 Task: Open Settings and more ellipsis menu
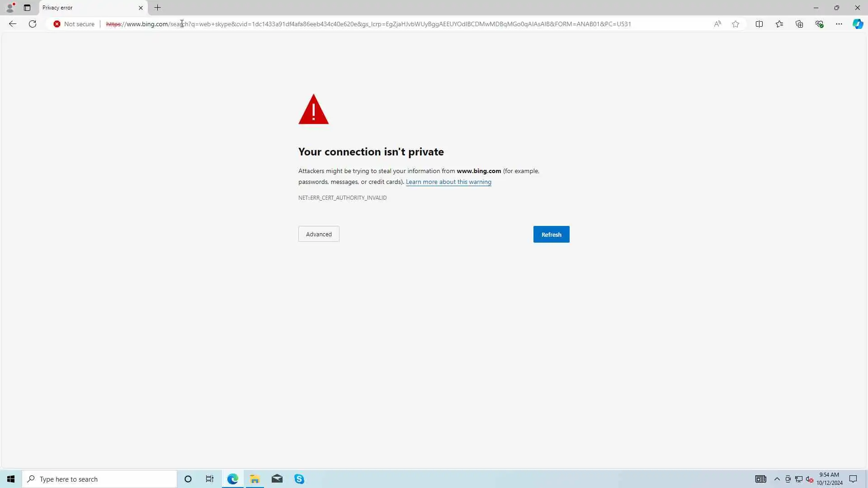pyautogui.click(x=839, y=24)
